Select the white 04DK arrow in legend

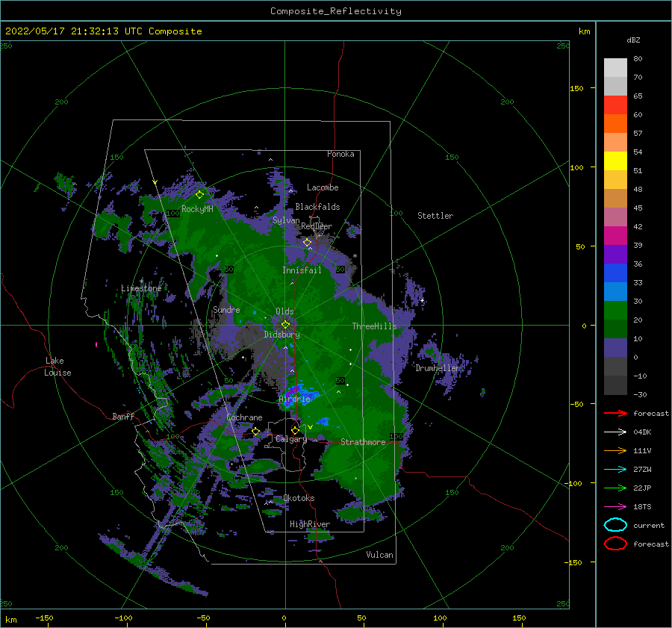click(615, 432)
